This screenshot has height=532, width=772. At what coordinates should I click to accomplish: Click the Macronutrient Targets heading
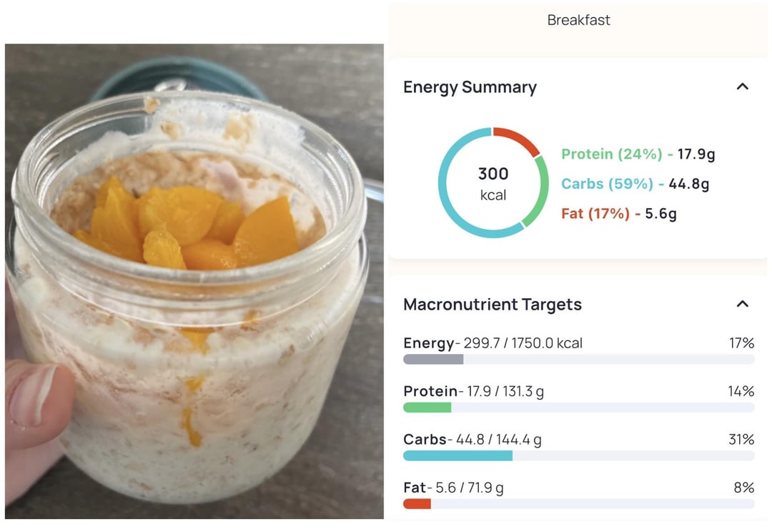(493, 305)
